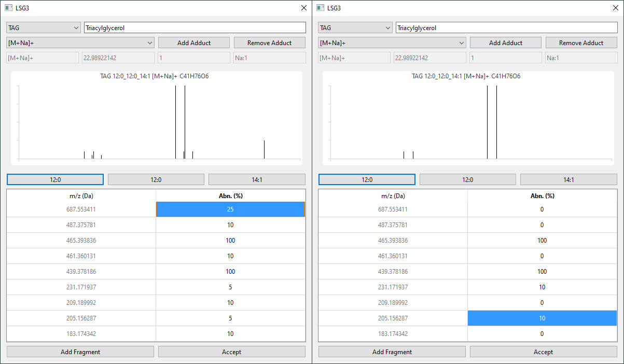
Task: Click Add Fragment in the right window
Action: [392, 352]
